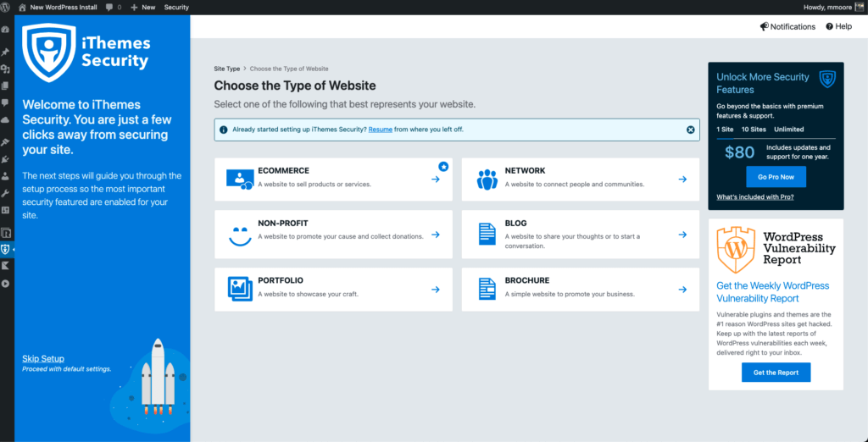This screenshot has height=442, width=868.
Task: Click the Non-Profit card arrow
Action: [436, 235]
